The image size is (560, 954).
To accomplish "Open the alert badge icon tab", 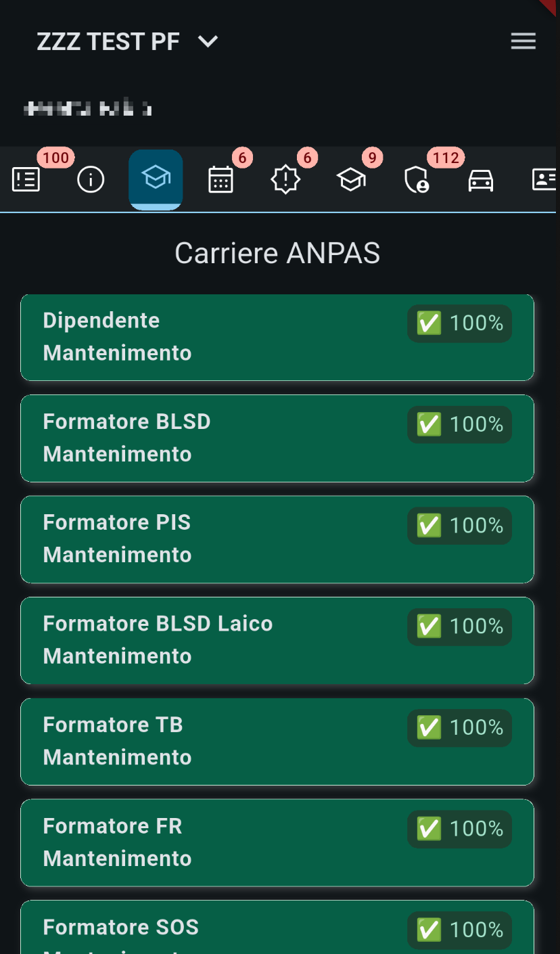I will [285, 180].
